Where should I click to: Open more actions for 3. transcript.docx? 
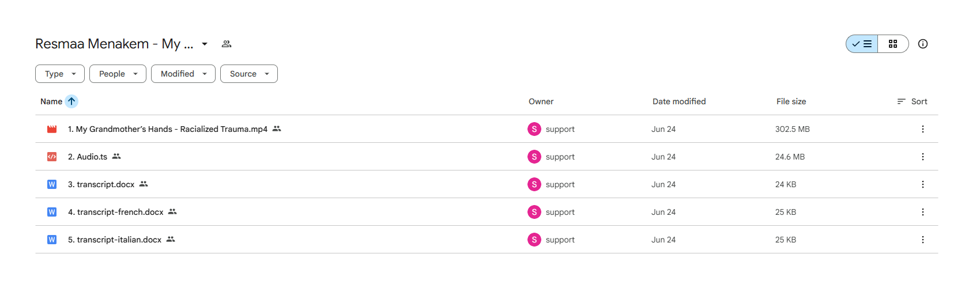pos(923,184)
